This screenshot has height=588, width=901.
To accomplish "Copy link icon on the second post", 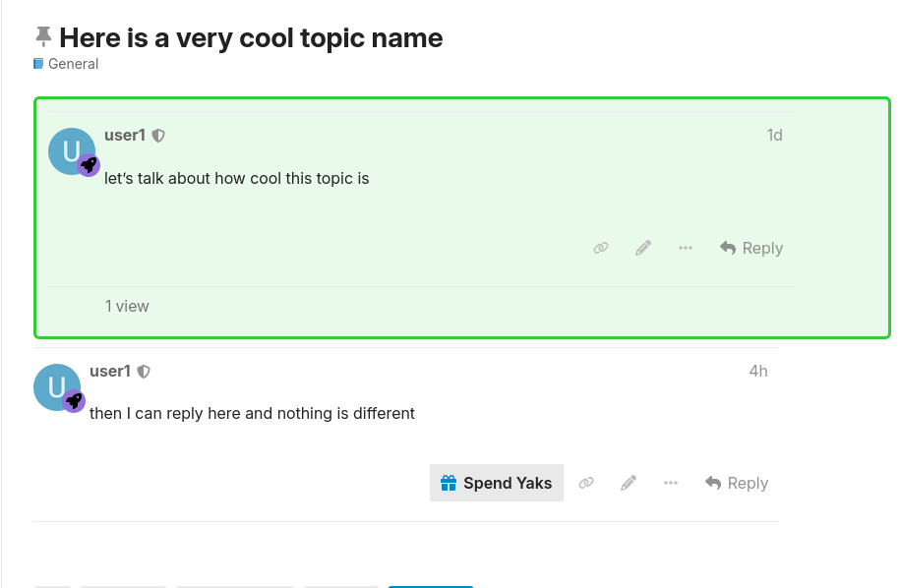I will [586, 483].
